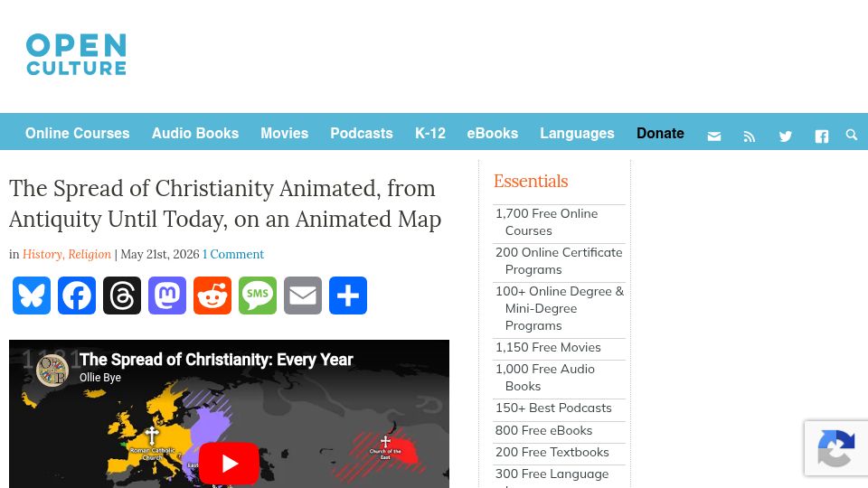The width and height of the screenshot is (868, 488).
Task: Open 150+ Best Podcasts link
Action: pyautogui.click(x=553, y=408)
